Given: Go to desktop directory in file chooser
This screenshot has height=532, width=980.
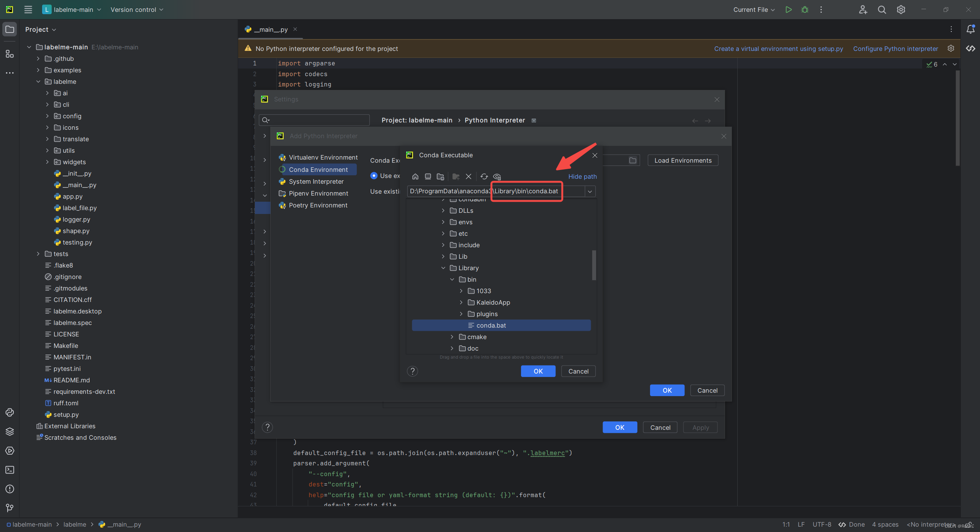Looking at the screenshot, I should (x=428, y=176).
